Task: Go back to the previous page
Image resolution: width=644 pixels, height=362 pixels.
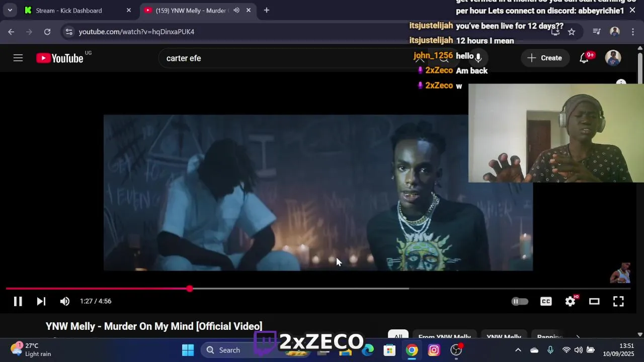Action: tap(11, 32)
